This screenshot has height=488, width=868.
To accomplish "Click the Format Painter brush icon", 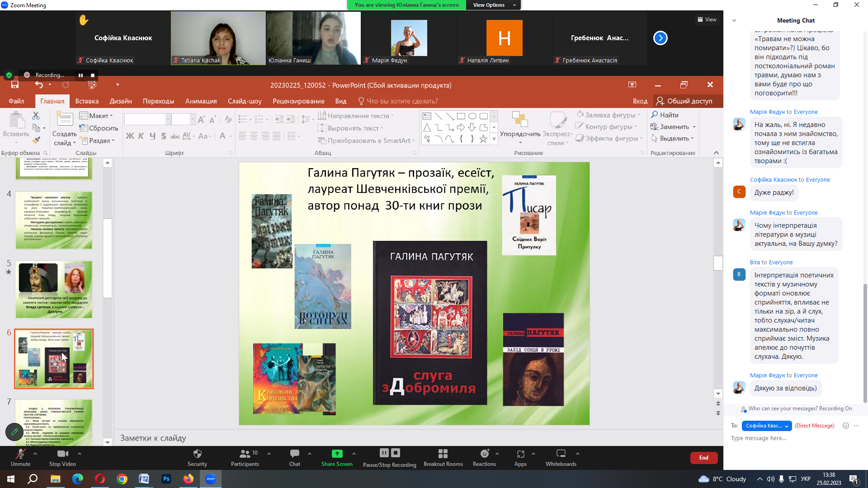I will [x=36, y=140].
